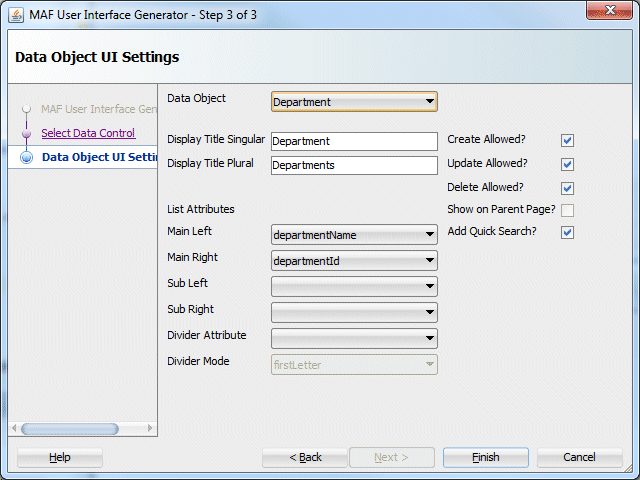The image size is (640, 480).
Task: Enable Show on Parent Page checkbox
Action: tap(567, 210)
